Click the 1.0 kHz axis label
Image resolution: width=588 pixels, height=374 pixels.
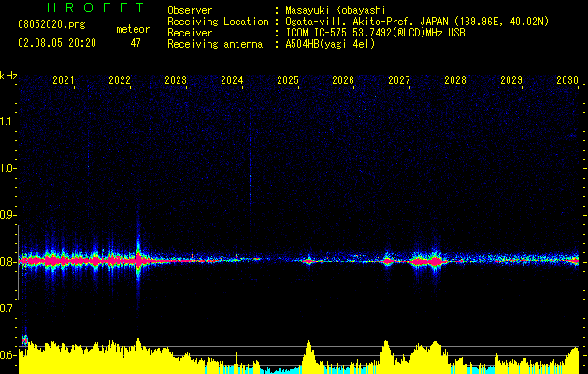(x=7, y=168)
